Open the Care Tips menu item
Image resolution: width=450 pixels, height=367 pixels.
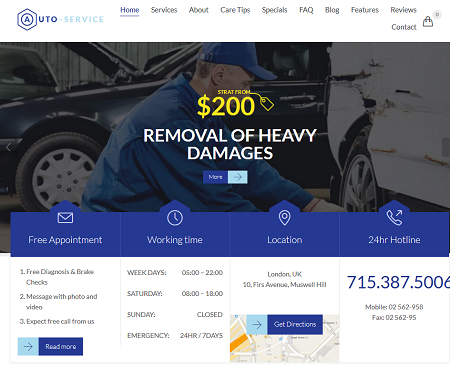coord(235,10)
